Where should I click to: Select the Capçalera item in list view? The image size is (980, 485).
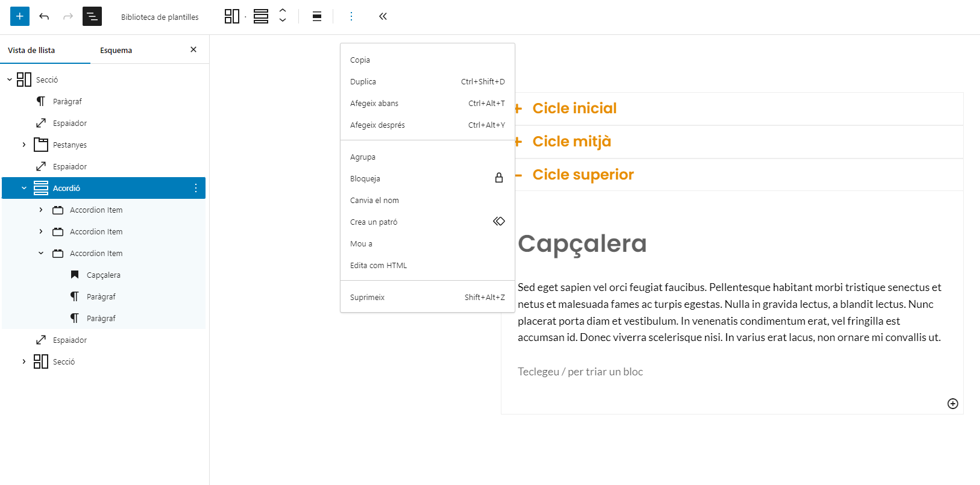pos(103,275)
